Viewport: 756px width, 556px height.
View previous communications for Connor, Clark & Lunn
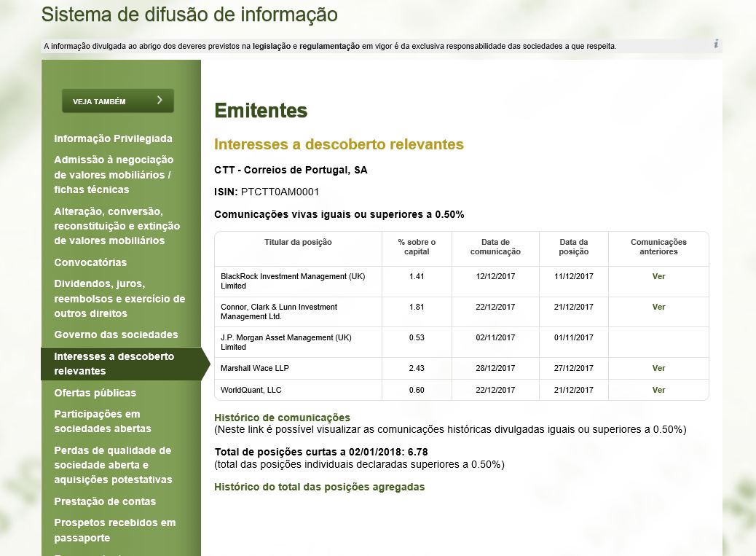tap(658, 307)
